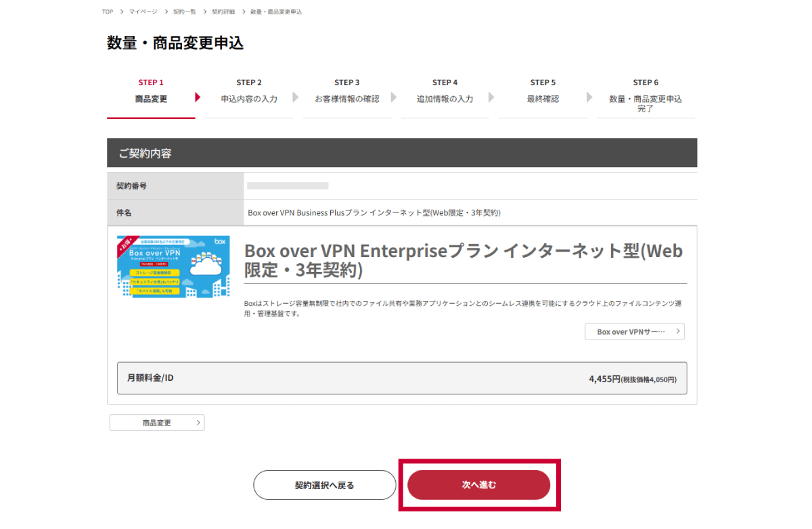Click the 件名 label cell
The image size is (812, 529).
(175, 212)
